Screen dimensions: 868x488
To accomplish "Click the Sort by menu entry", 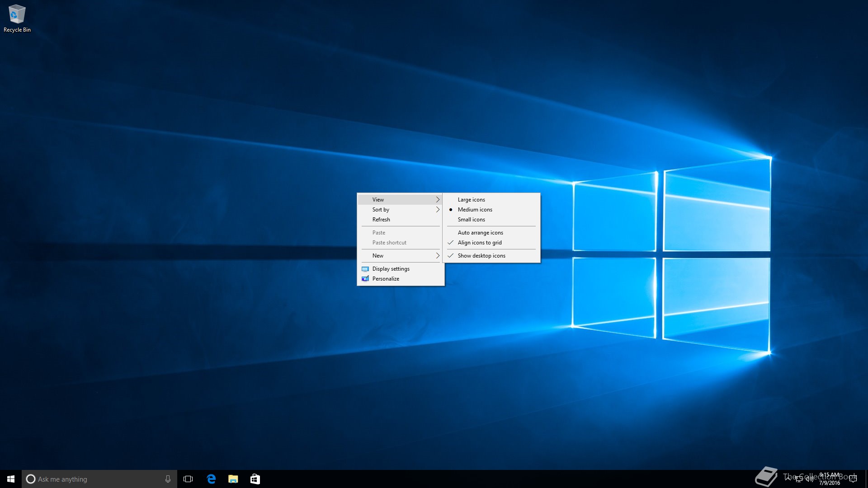I will [401, 210].
